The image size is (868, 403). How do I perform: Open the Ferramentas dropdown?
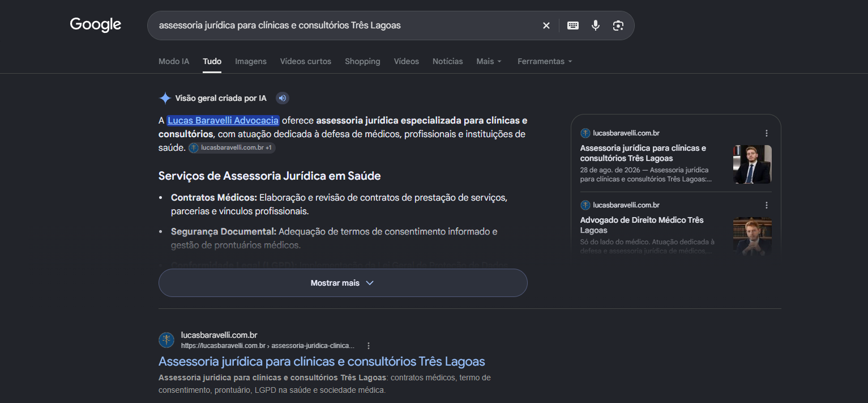(x=545, y=61)
